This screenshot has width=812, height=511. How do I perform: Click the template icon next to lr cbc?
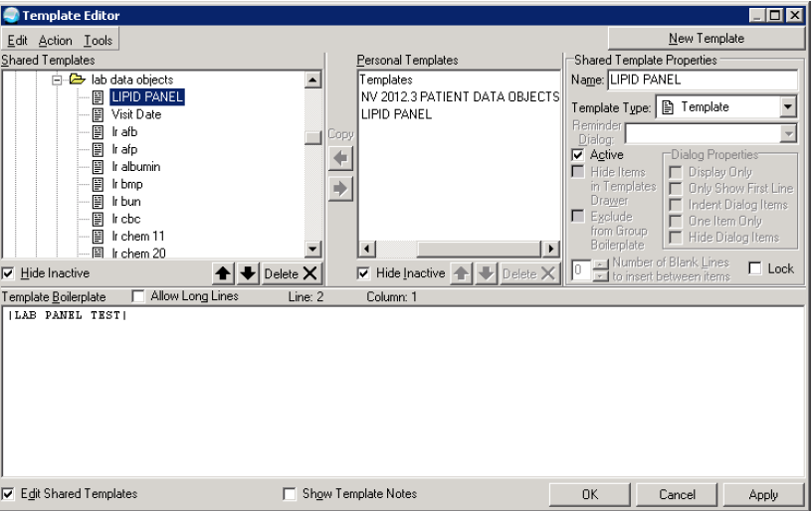pos(98,219)
